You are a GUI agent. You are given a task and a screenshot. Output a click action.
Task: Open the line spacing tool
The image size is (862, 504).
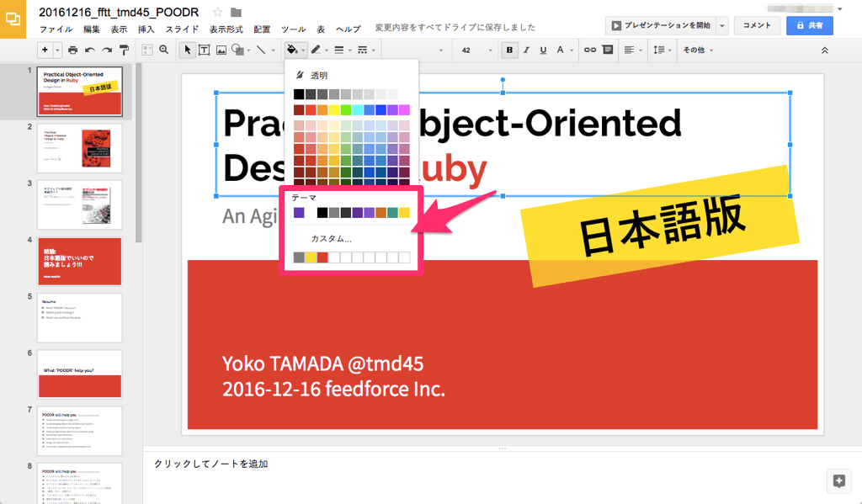point(658,50)
